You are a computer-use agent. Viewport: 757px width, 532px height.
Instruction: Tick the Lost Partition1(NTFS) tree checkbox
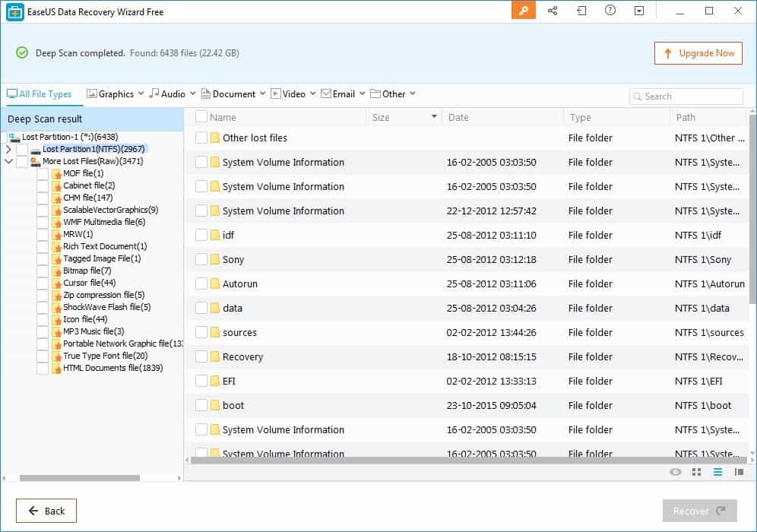click(x=22, y=150)
